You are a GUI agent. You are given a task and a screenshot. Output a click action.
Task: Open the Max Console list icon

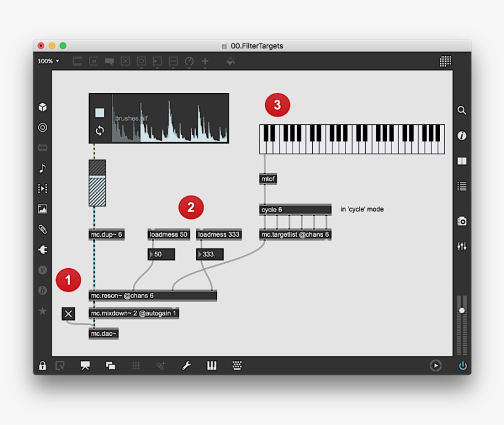click(462, 186)
